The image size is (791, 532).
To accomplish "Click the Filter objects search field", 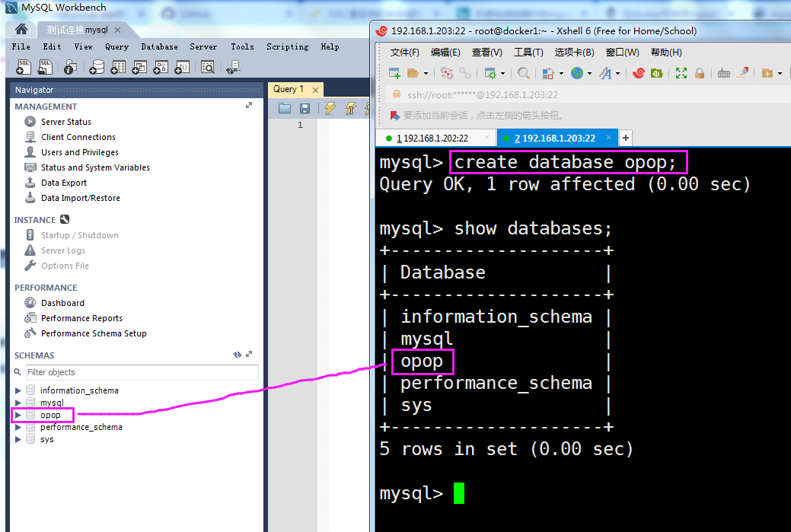I will pyautogui.click(x=142, y=372).
